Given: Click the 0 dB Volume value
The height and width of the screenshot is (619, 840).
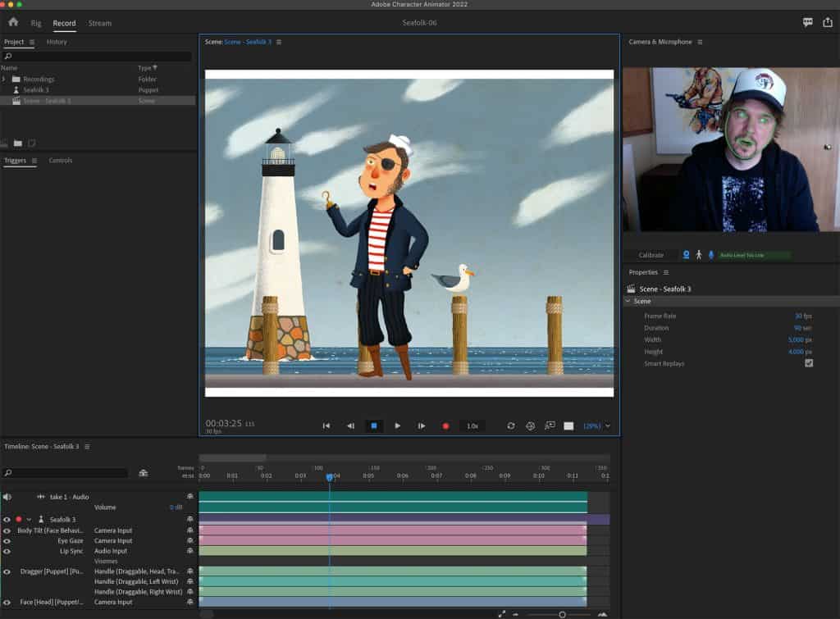Looking at the screenshot, I should pos(176,507).
